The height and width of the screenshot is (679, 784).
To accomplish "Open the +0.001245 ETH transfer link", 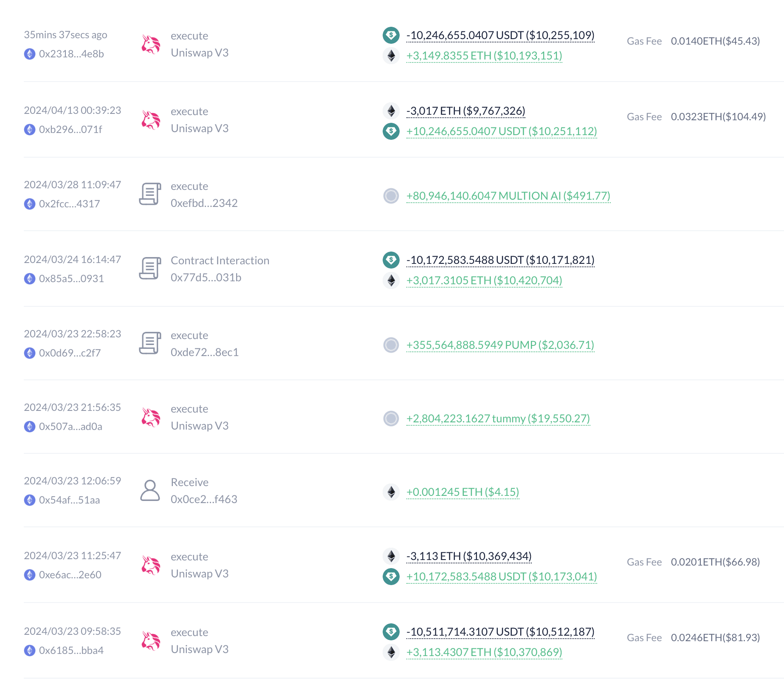I will (x=462, y=492).
